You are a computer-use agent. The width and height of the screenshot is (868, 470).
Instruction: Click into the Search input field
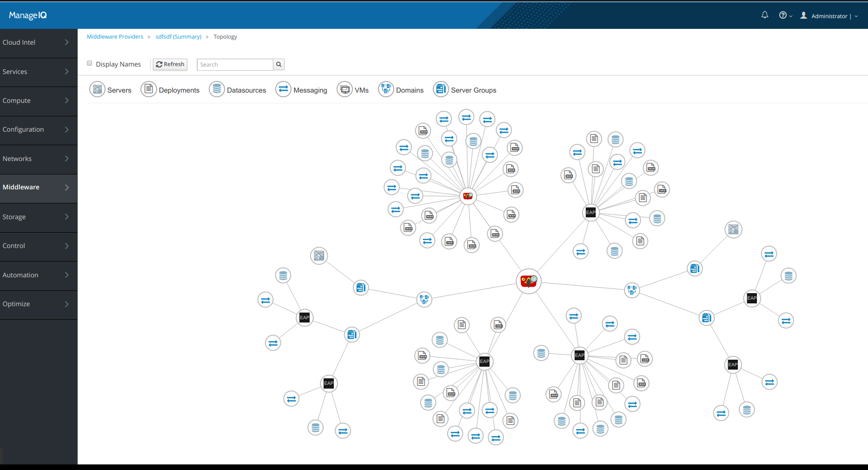[235, 65]
